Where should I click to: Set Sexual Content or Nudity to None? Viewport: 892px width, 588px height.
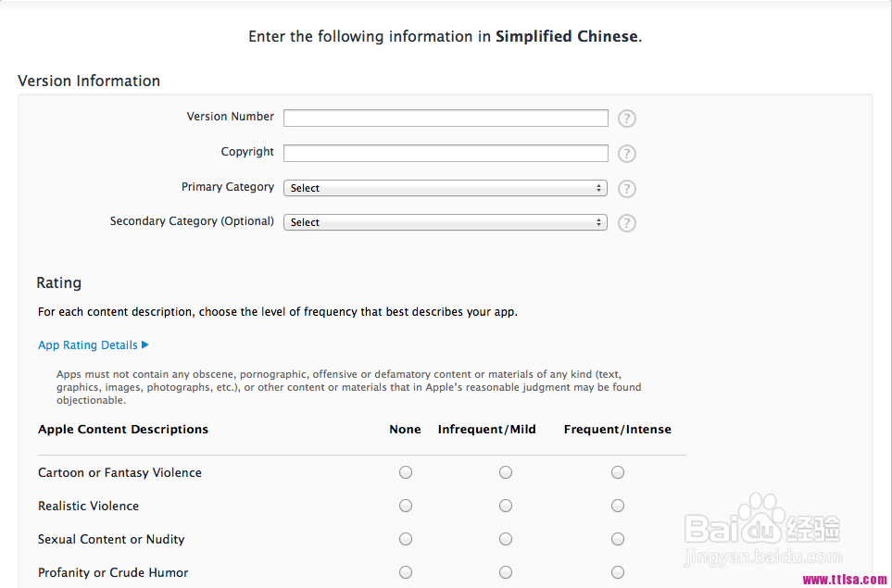(x=406, y=539)
